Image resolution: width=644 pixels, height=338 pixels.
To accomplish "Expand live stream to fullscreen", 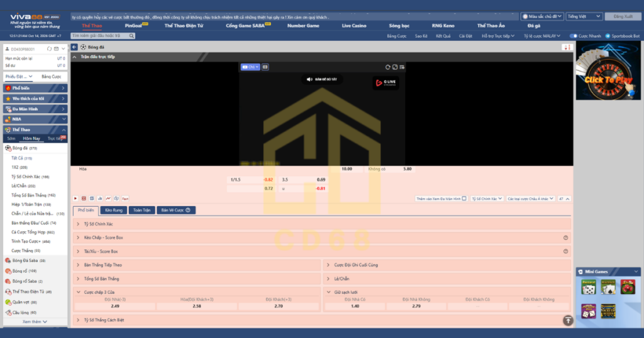I will (x=395, y=67).
